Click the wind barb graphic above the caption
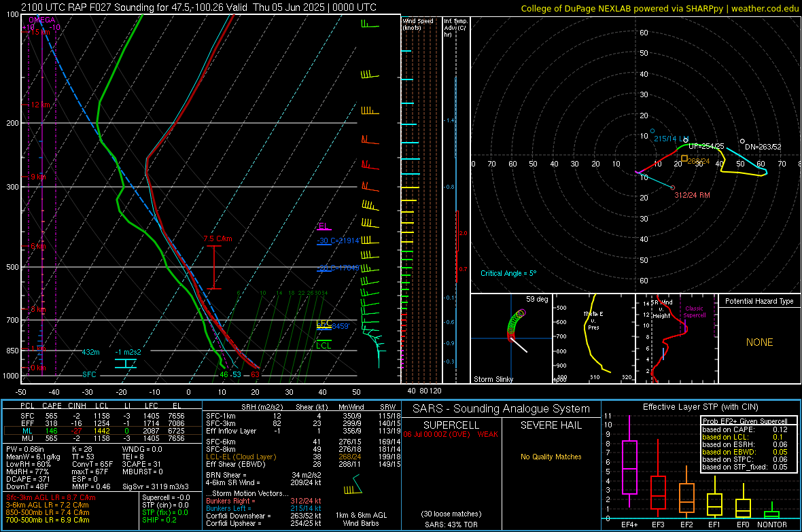This screenshot has height=532, width=802. pos(353,484)
